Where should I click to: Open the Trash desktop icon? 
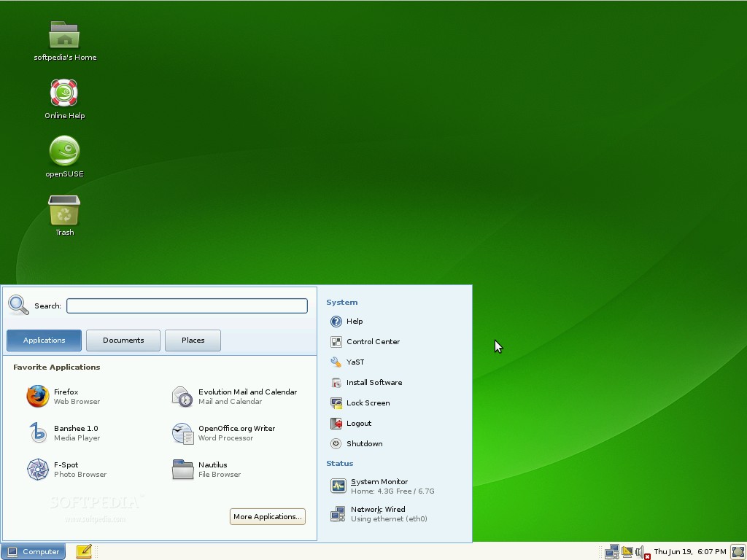64,210
